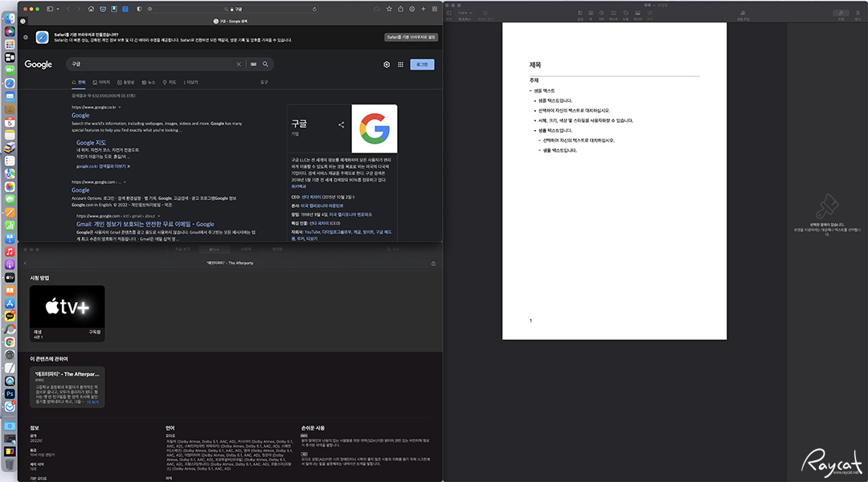Open Photoshop from the Dock
868x482 pixels.
(x=10, y=394)
